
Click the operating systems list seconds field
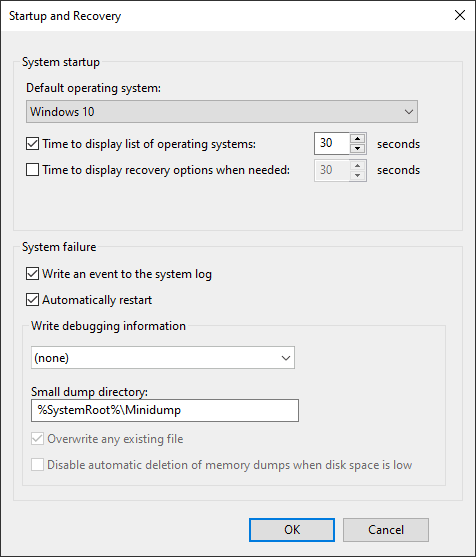point(332,144)
